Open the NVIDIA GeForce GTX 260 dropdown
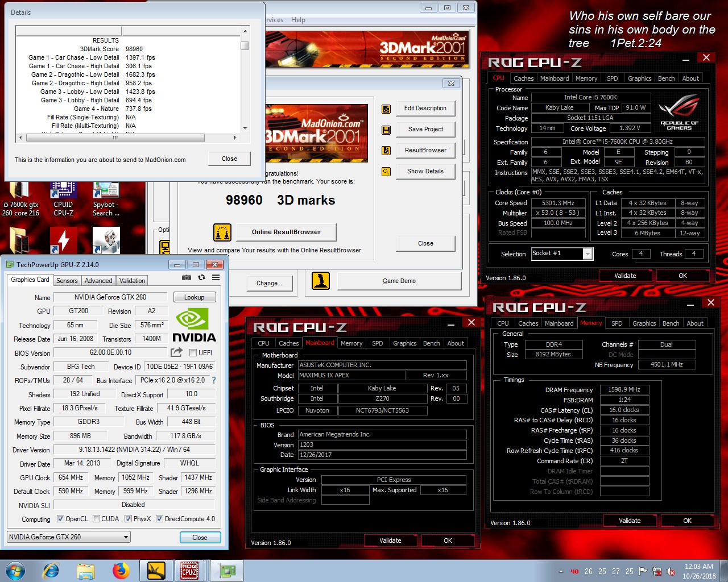 tap(69, 537)
